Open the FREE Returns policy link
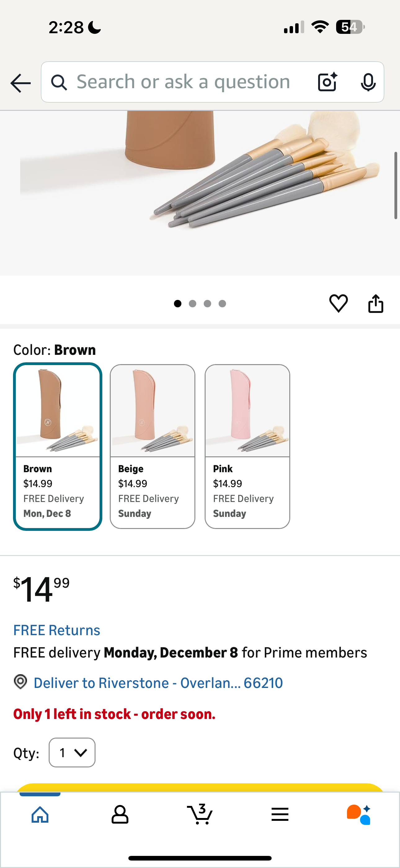400x868 pixels. 56,630
